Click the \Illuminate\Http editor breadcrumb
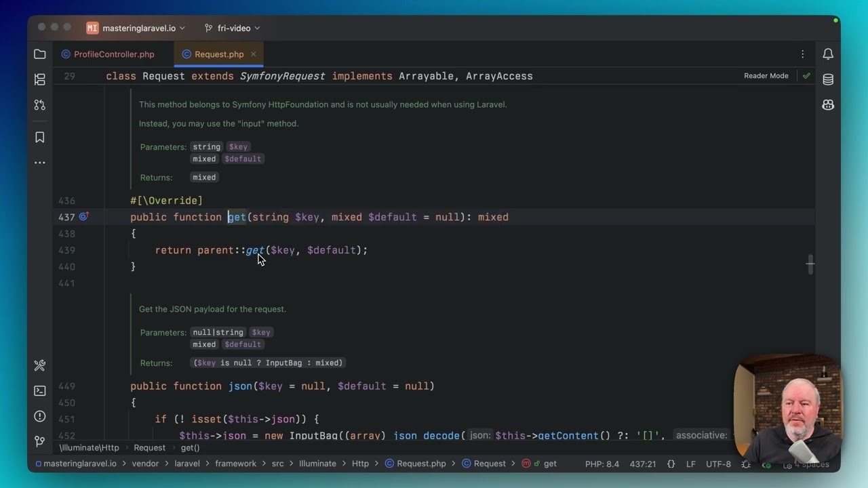The height and width of the screenshot is (488, 868). [x=89, y=447]
